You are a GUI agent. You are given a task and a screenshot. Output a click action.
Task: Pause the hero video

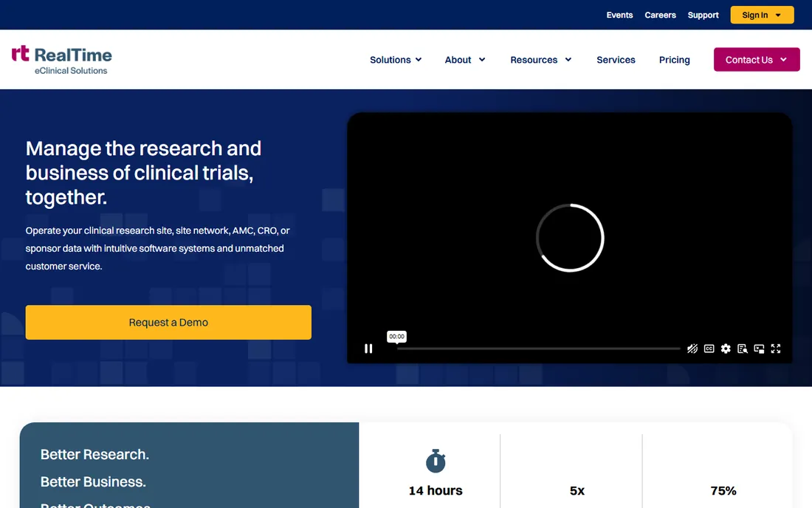pos(368,349)
